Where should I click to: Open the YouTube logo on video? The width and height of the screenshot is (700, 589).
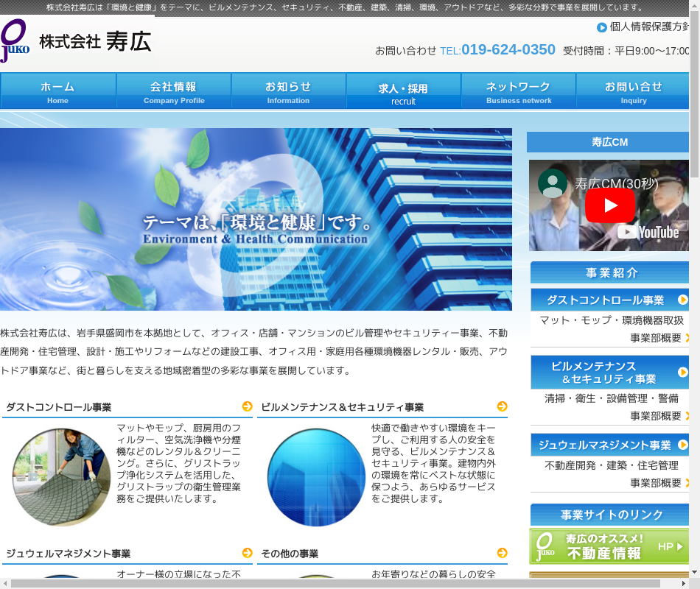pos(648,232)
